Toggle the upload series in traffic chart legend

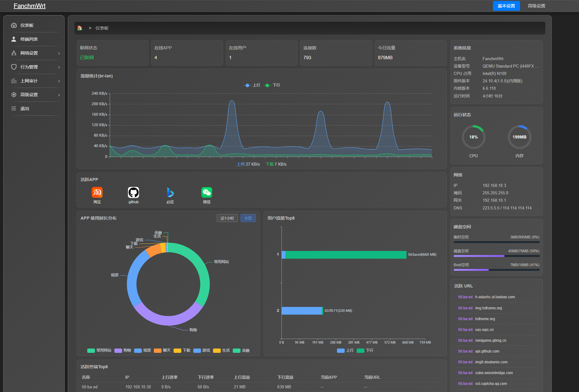point(252,85)
